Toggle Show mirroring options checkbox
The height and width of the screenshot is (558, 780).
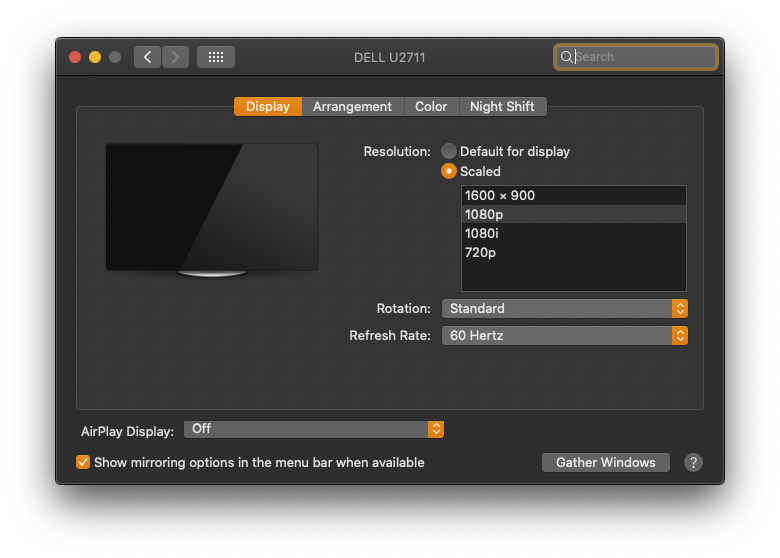pos(83,462)
